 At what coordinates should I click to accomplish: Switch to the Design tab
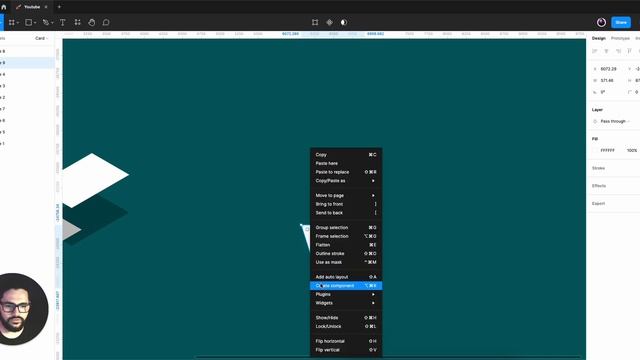point(599,38)
